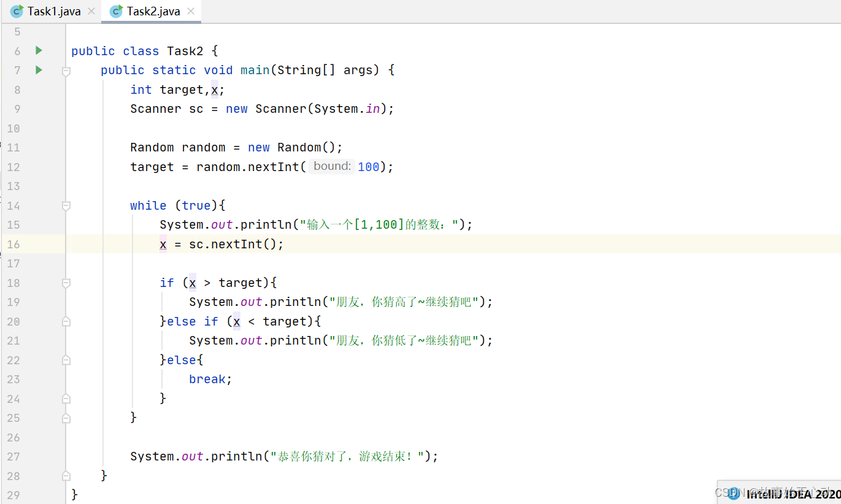Click fold end marker on line 25
841x504 pixels.
[x=66, y=418]
